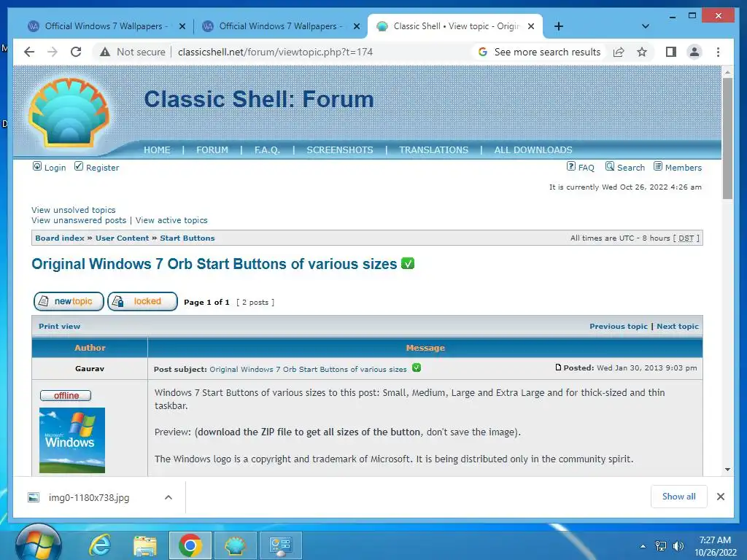This screenshot has width=747, height=560.
Task: Expand the tab search dropdown
Action: click(645, 26)
